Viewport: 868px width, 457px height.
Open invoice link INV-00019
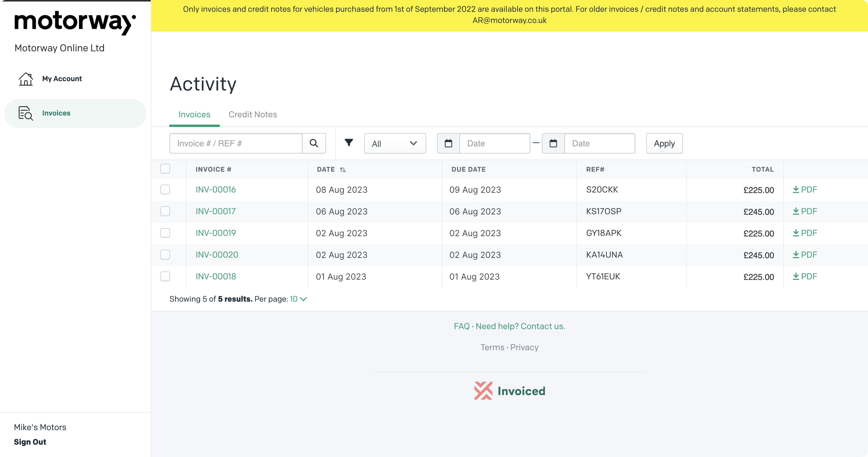tap(216, 233)
